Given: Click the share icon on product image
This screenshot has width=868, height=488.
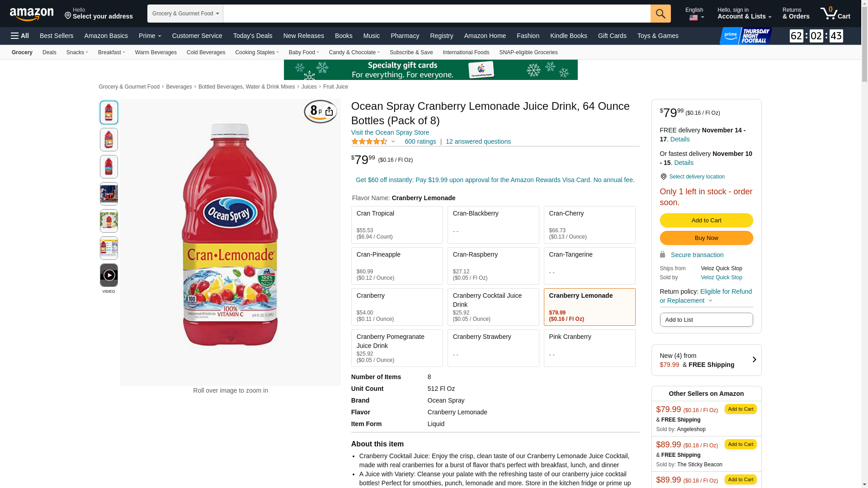Looking at the screenshot, I should [x=329, y=112].
